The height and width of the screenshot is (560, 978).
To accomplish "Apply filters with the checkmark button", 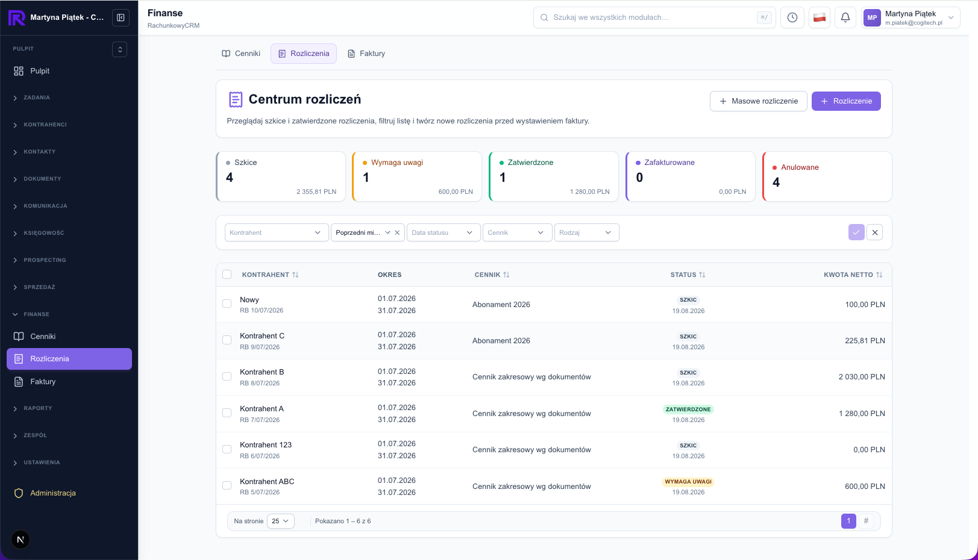I will (x=856, y=232).
